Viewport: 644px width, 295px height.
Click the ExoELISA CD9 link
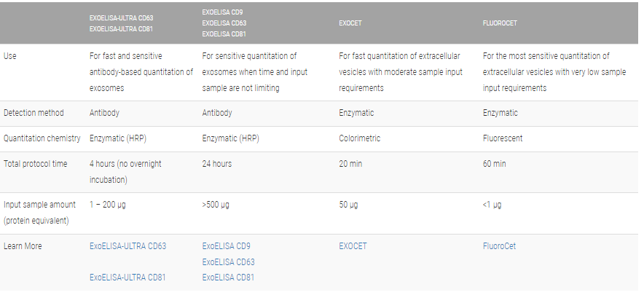coord(226,246)
